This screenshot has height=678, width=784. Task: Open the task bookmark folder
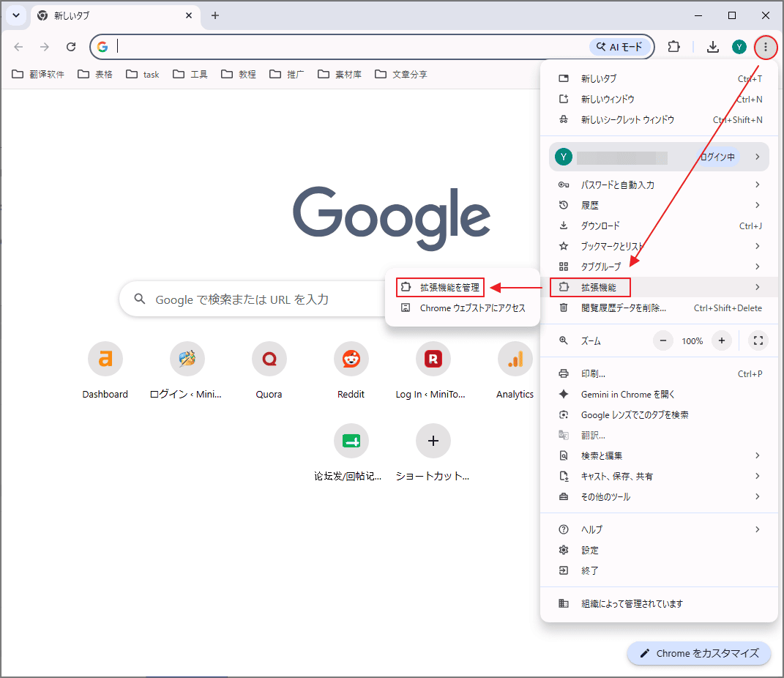coord(143,75)
